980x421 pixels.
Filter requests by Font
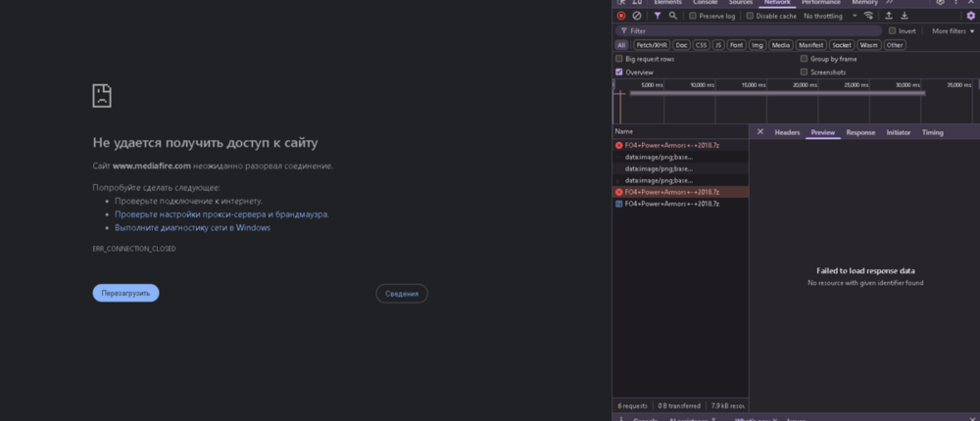tap(737, 45)
